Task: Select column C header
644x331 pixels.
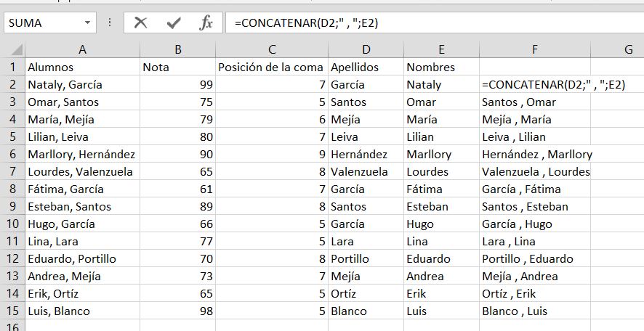Action: click(x=271, y=49)
